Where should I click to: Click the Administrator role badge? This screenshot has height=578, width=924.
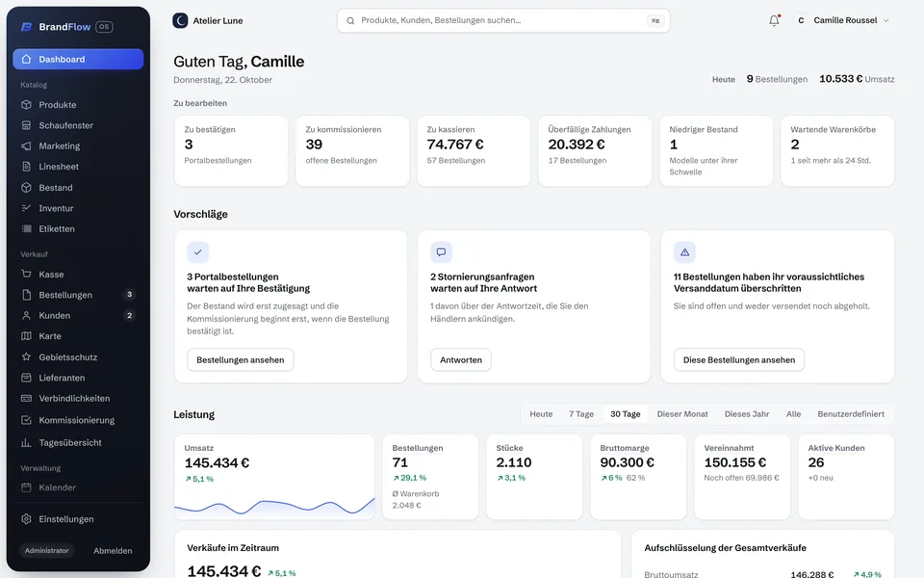pos(46,550)
